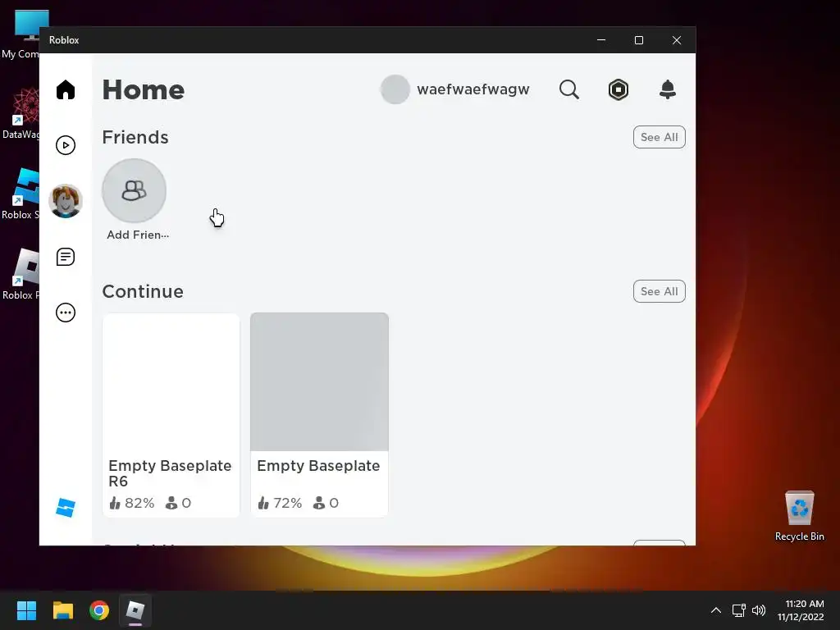
Task: Click See All for Continue
Action: click(659, 291)
